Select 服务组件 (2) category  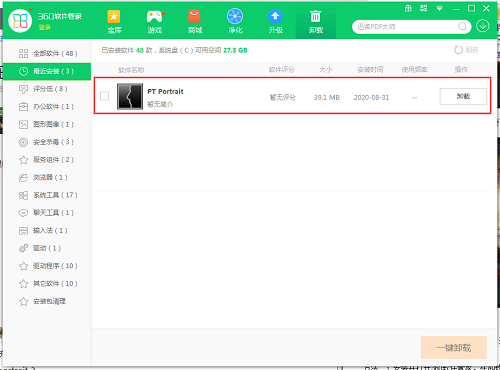(x=47, y=160)
